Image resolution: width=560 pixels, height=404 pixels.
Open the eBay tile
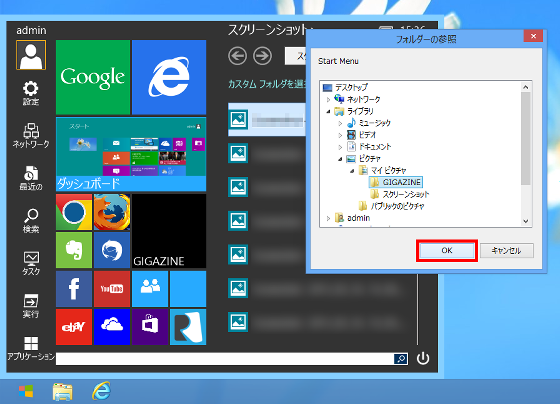(74, 327)
